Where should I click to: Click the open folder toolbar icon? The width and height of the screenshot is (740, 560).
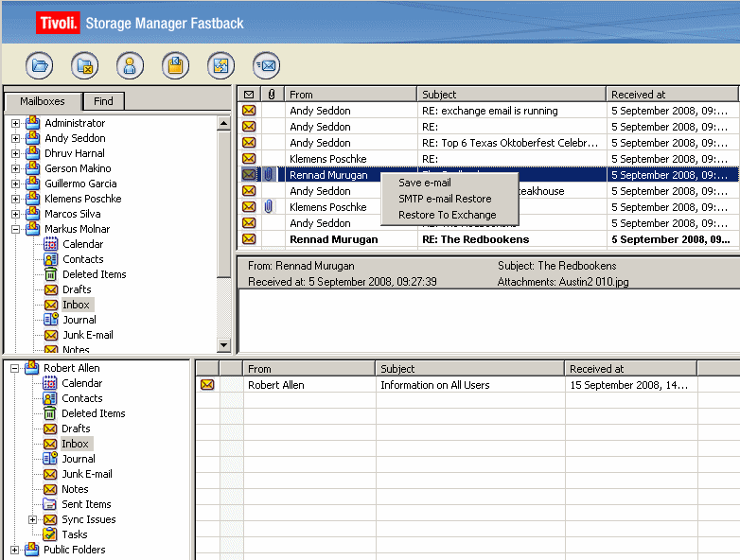(40, 65)
